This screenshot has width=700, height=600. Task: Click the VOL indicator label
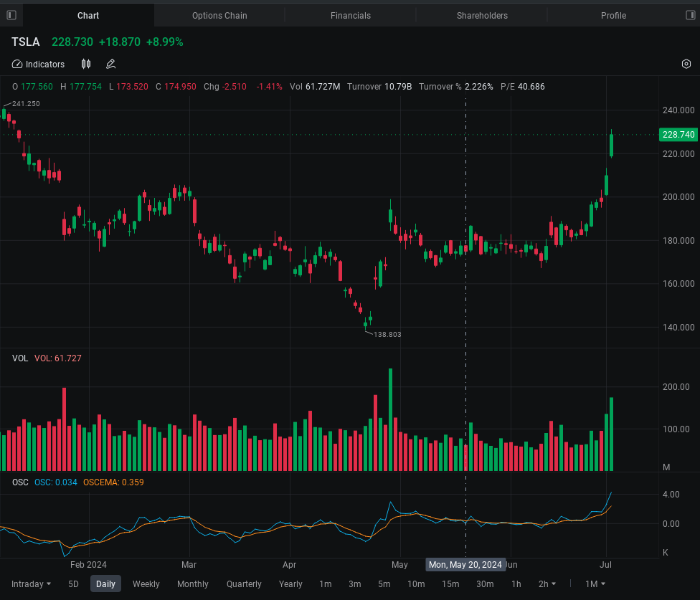pyautogui.click(x=20, y=358)
